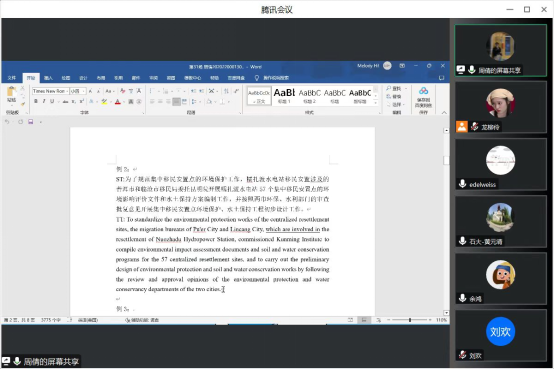554x370 pixels.
Task: Switch to the 设计 Design tab
Action: pos(83,78)
